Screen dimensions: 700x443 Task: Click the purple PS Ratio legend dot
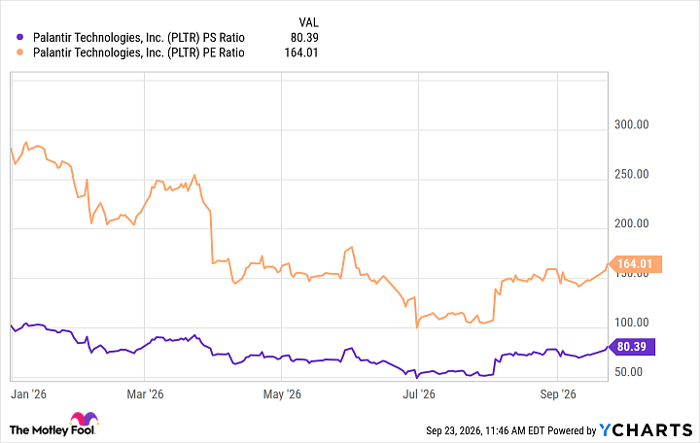(20, 38)
